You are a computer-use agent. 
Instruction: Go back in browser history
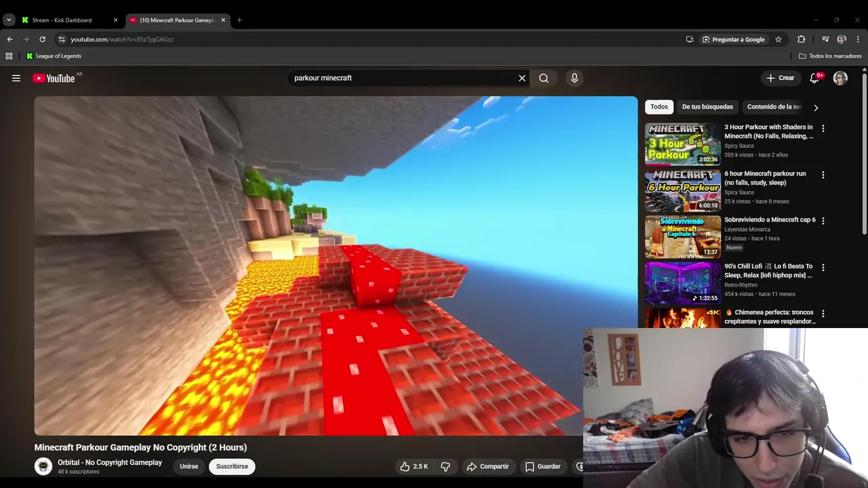click(10, 39)
